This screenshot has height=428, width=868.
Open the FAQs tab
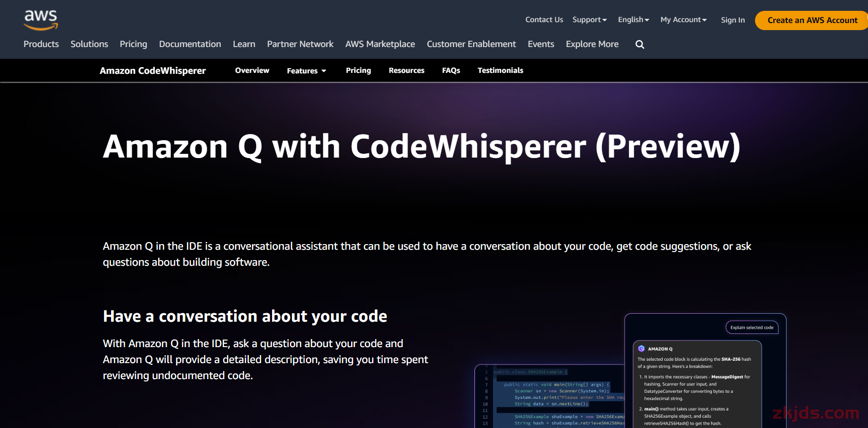click(451, 71)
